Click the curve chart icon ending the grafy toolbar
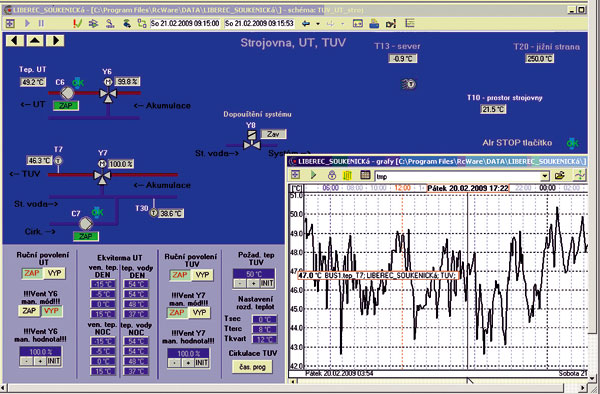Viewport: 600px width, 394px height. (580, 175)
